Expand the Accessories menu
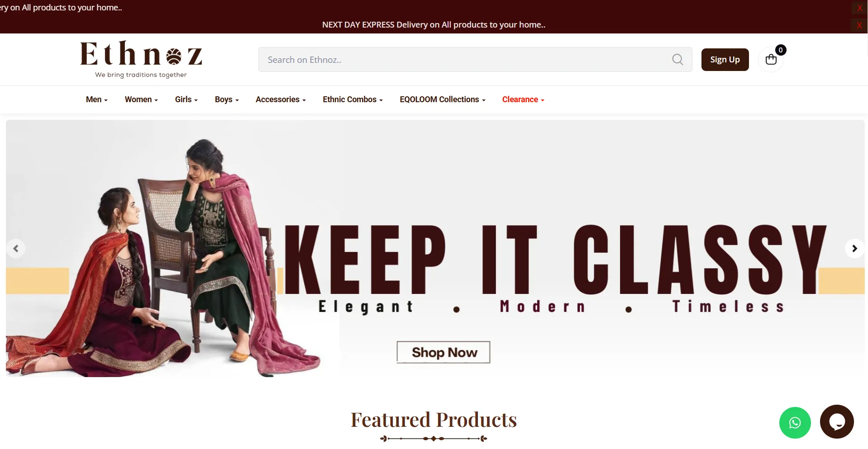 point(281,99)
